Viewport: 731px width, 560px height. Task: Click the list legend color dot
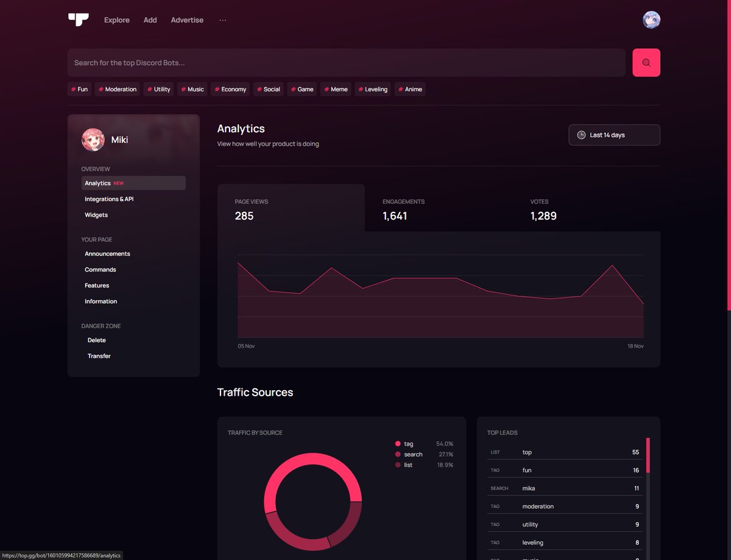[x=398, y=465]
